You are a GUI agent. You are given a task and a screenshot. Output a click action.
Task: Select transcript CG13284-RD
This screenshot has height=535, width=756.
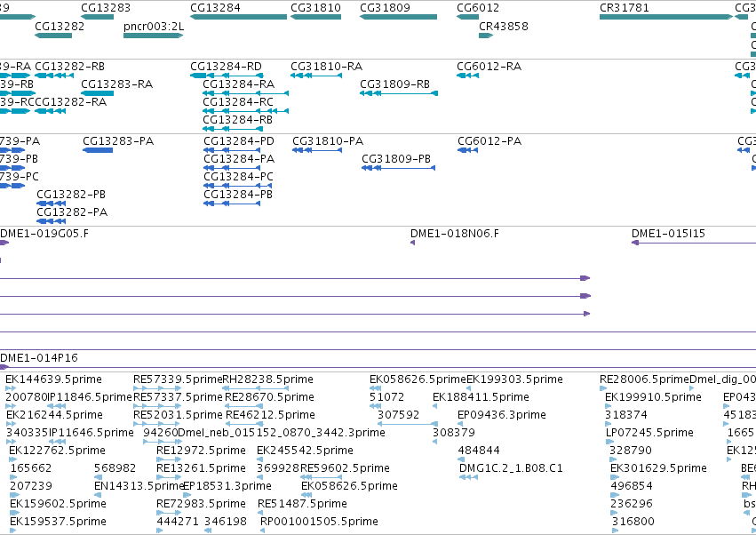pyautogui.click(x=227, y=76)
